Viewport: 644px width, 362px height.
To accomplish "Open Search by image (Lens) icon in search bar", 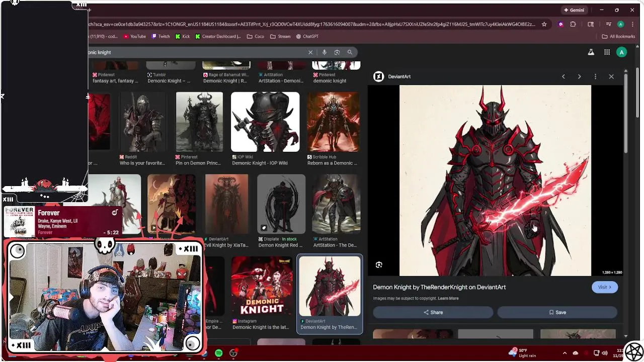I will point(337,52).
